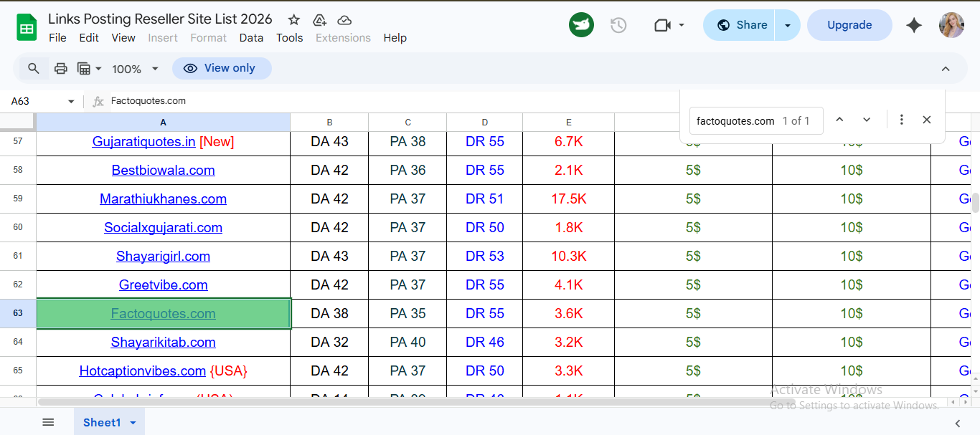Open more find options menu

click(x=902, y=120)
